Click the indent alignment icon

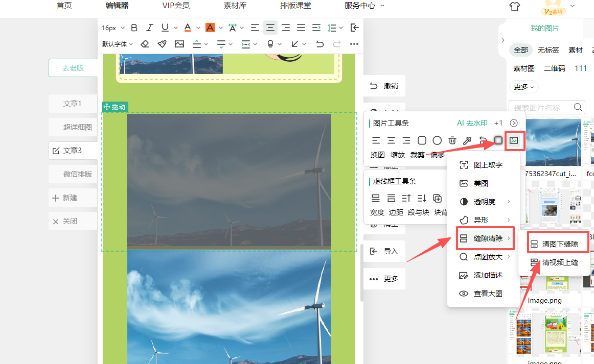pos(316,28)
